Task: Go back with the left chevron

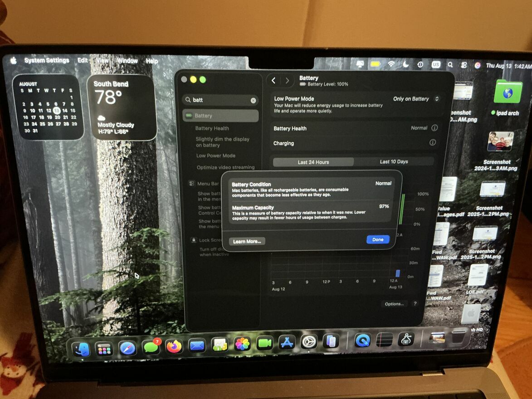Action: coord(273,80)
